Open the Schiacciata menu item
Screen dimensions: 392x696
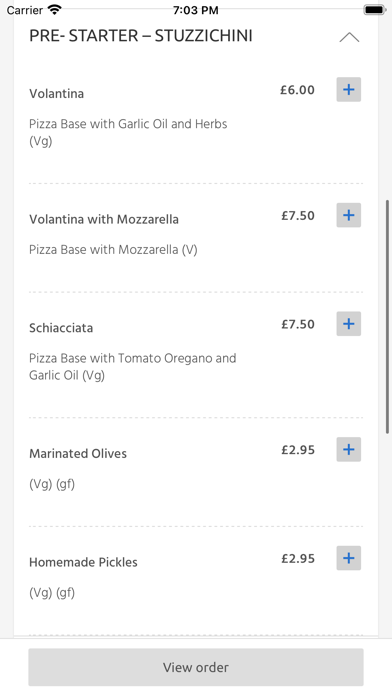61,328
